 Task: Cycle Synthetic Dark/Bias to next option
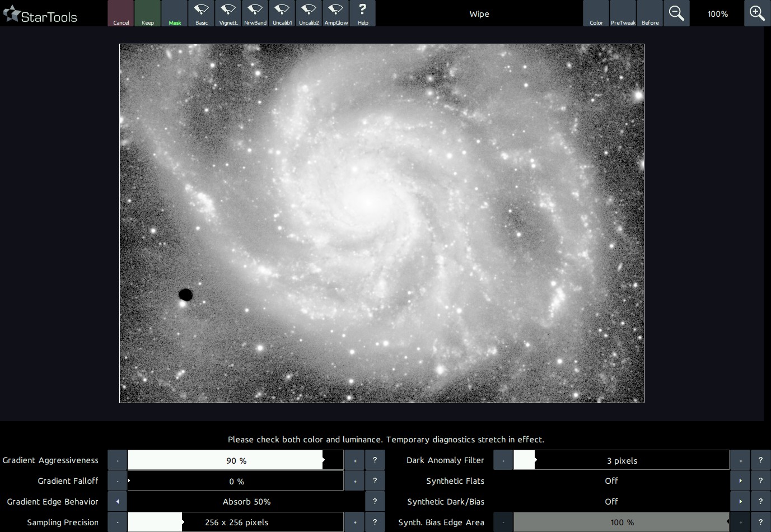point(740,502)
